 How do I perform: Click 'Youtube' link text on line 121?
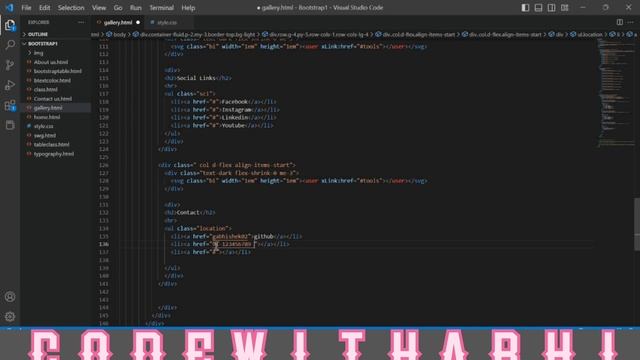point(233,126)
